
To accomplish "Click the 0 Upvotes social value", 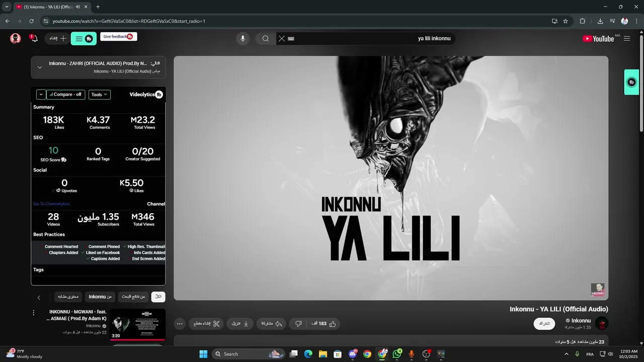I will [64, 183].
